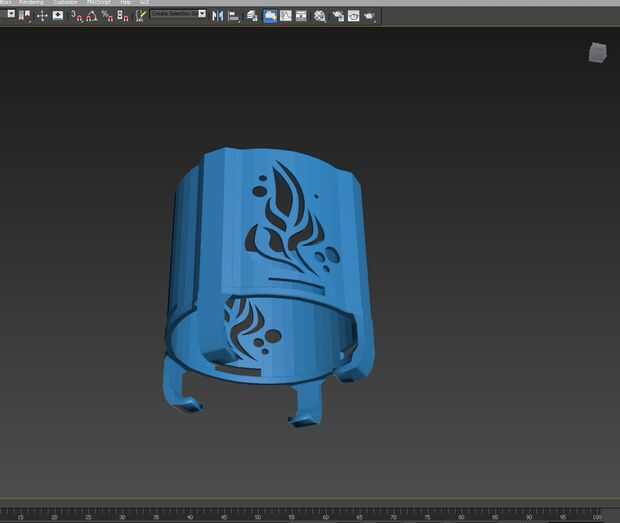Toggle the Percent Snap button
The height and width of the screenshot is (523, 620).
coord(107,16)
